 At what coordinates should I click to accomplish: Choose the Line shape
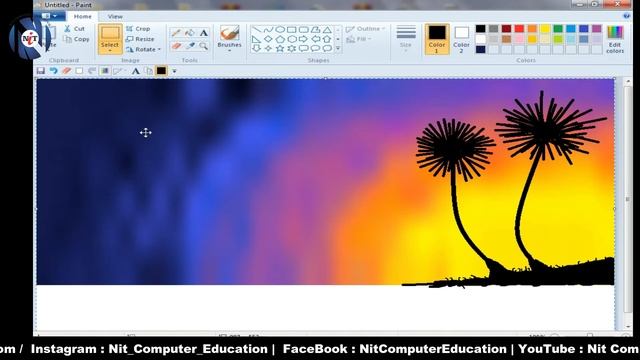[256, 30]
